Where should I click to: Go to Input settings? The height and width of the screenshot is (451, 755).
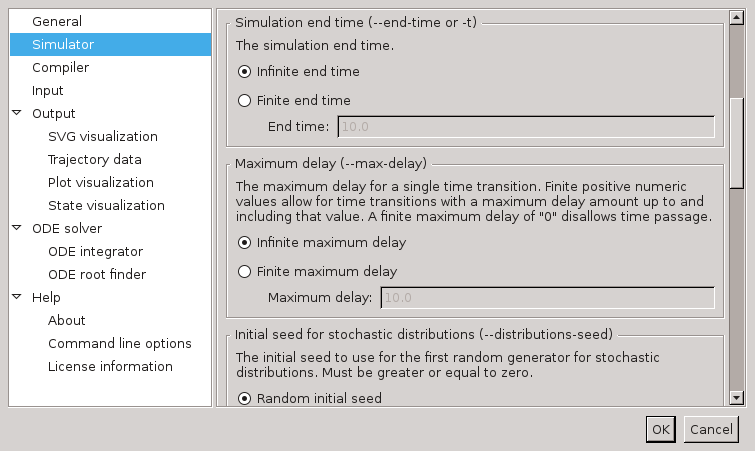(x=48, y=90)
